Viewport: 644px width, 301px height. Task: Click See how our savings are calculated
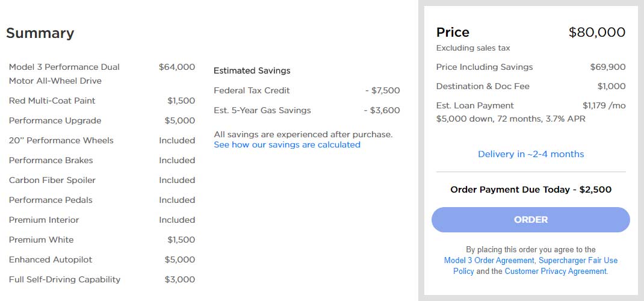(x=287, y=144)
